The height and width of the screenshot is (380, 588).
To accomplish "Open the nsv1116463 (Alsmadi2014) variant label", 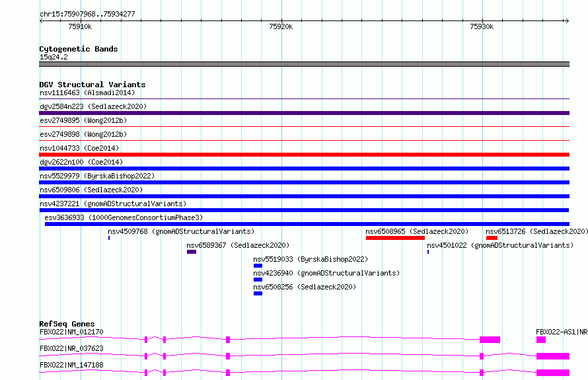I will 87,93.
